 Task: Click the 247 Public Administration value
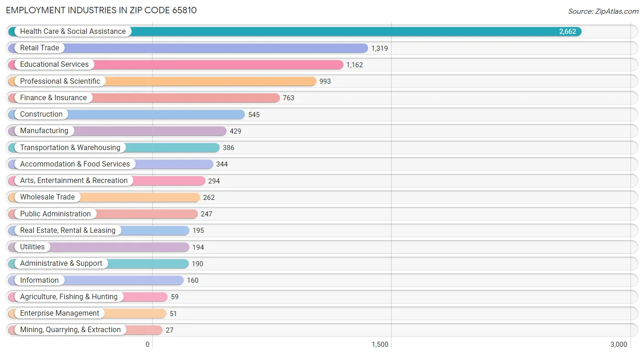tap(207, 214)
